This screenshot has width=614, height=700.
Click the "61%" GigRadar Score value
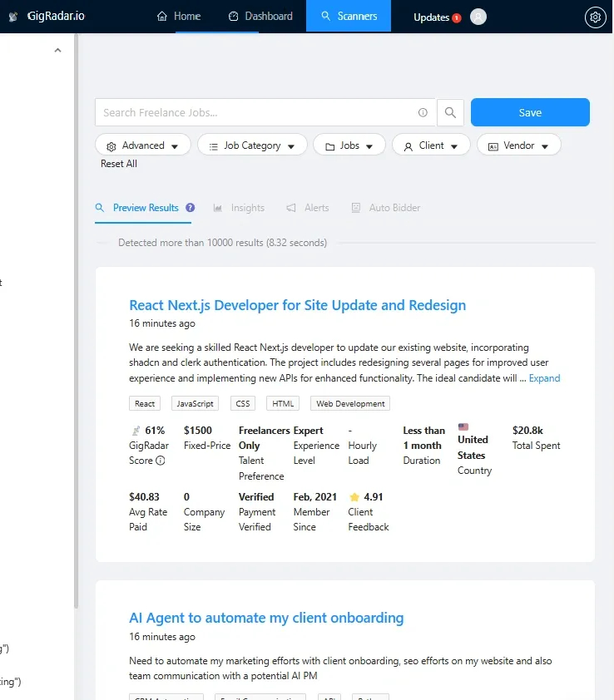(155, 431)
